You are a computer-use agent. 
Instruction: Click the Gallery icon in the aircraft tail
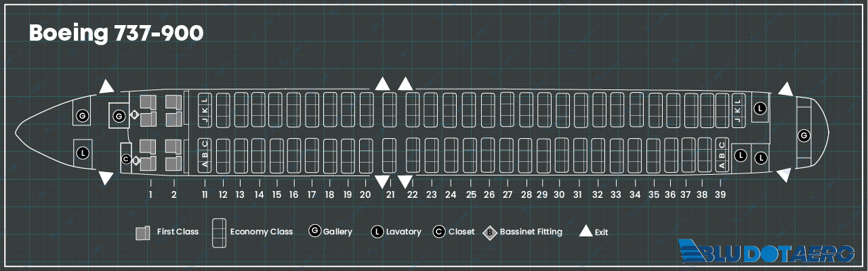click(x=804, y=135)
